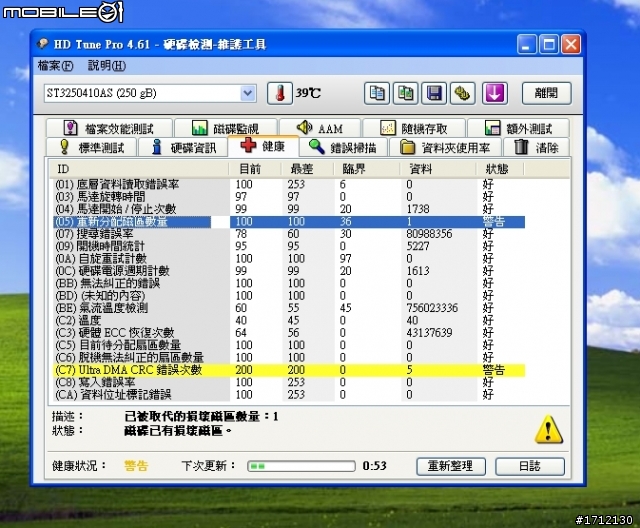Select the (05) 重新分配磁區數量 row
This screenshot has width=640, height=528.
[289, 222]
